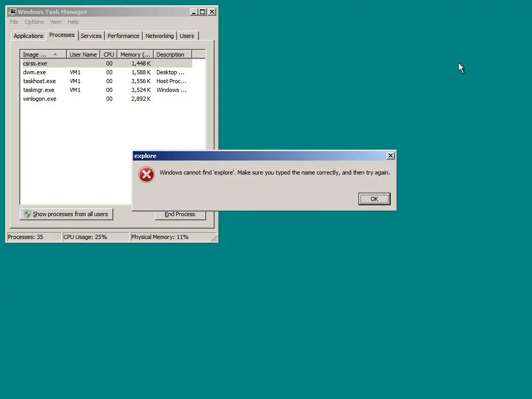The height and width of the screenshot is (399, 532).
Task: Open the Help menu
Action: pos(73,22)
